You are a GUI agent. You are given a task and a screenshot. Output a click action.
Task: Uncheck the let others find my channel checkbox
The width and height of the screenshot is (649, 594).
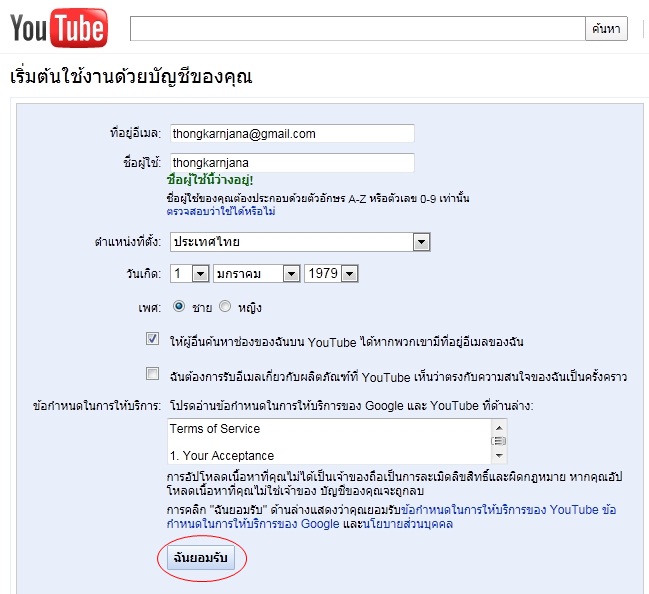[152, 339]
